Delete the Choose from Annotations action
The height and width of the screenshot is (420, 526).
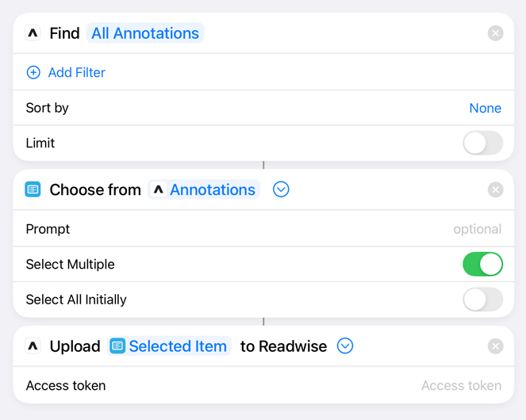pos(495,189)
